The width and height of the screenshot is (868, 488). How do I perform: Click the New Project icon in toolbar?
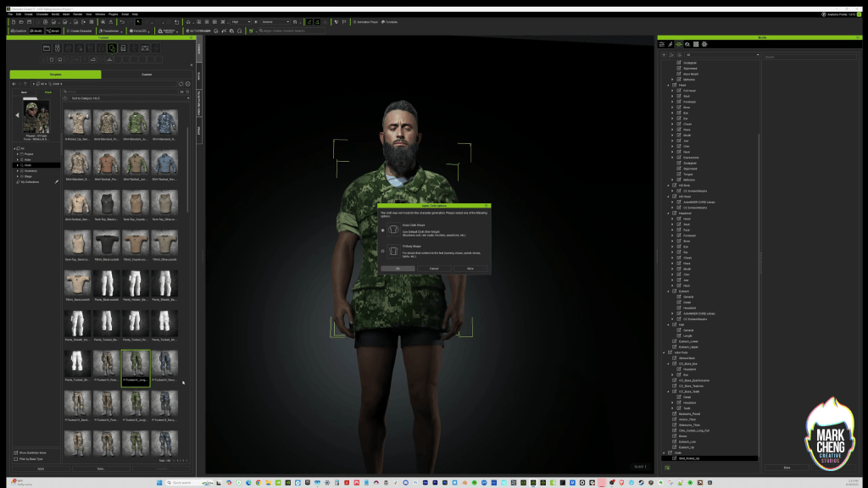pos(14,22)
